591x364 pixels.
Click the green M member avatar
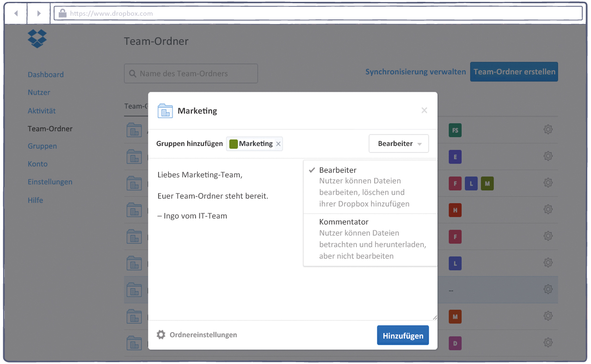(487, 183)
